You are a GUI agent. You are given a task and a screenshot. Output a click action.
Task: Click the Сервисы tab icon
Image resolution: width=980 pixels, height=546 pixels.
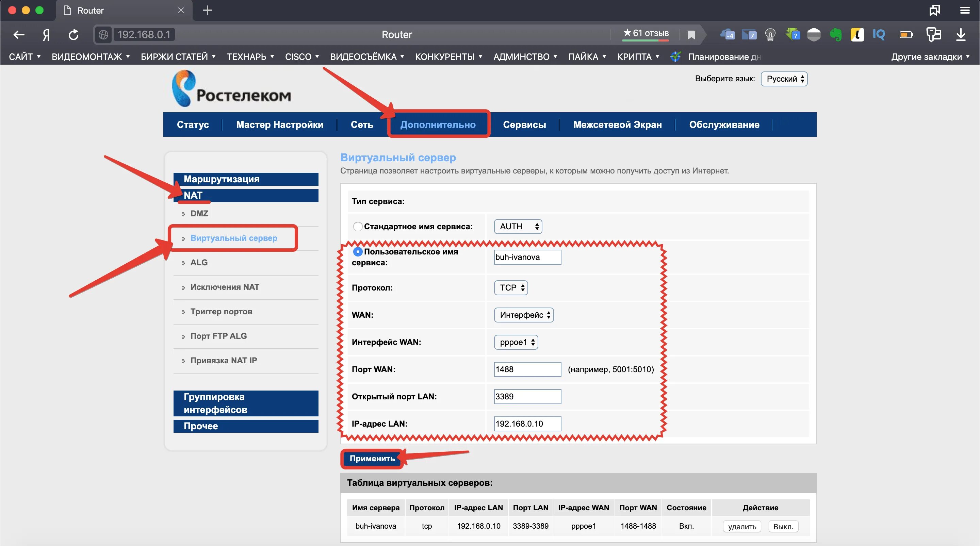pos(524,125)
